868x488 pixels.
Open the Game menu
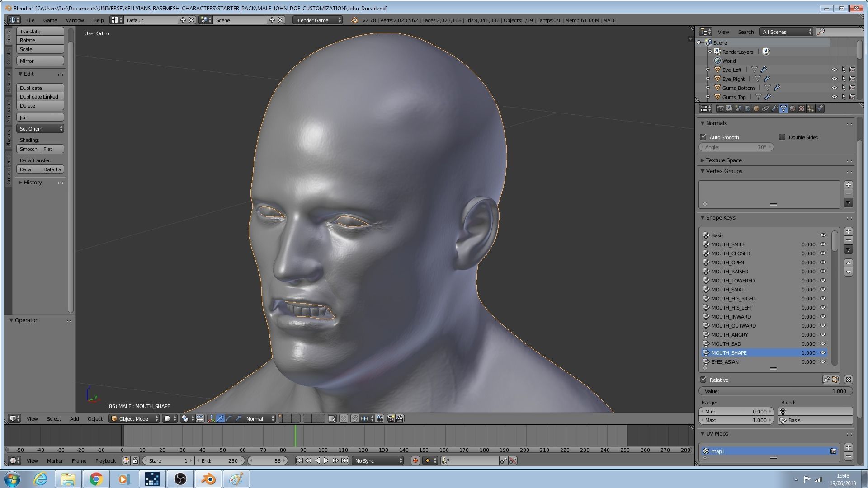coord(50,20)
